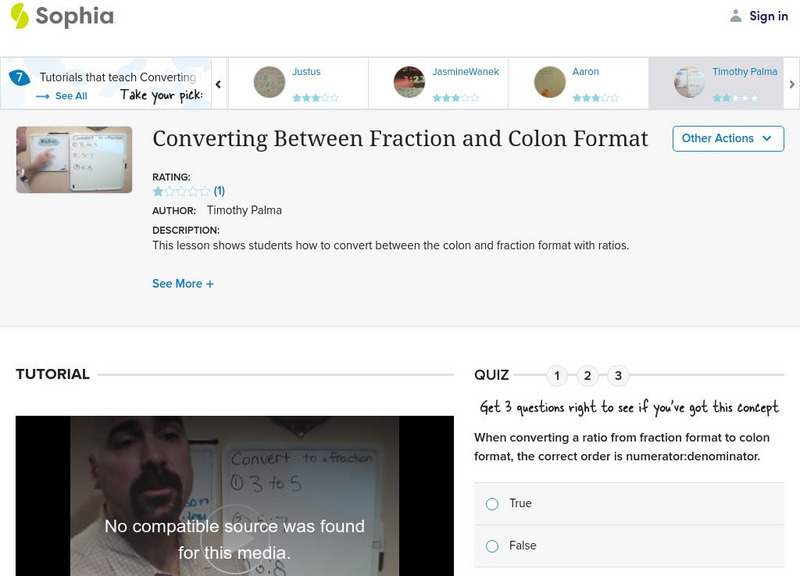This screenshot has height=576, width=800.
Task: Click the quiz question statement text
Action: (x=622, y=447)
